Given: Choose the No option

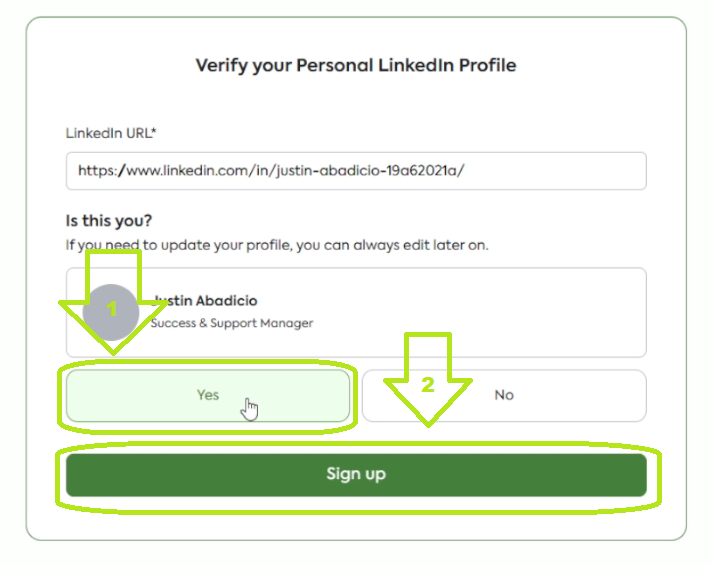Looking at the screenshot, I should 504,395.
